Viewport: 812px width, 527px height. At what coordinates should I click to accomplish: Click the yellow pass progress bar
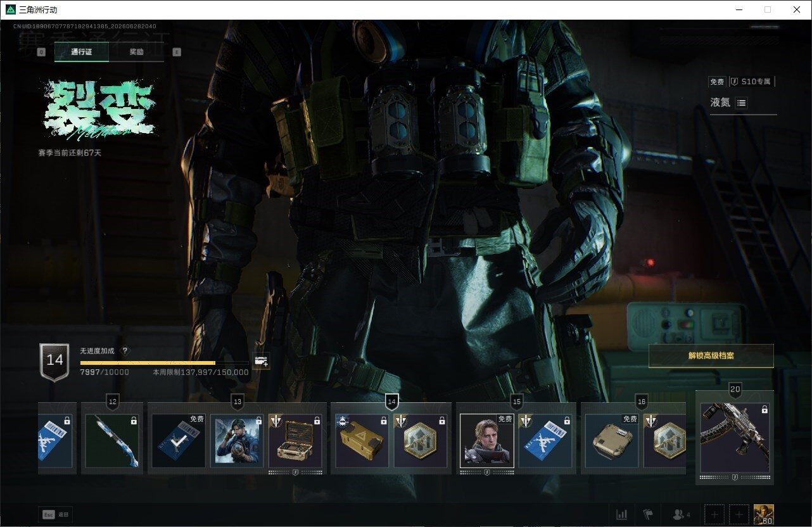coord(164,363)
